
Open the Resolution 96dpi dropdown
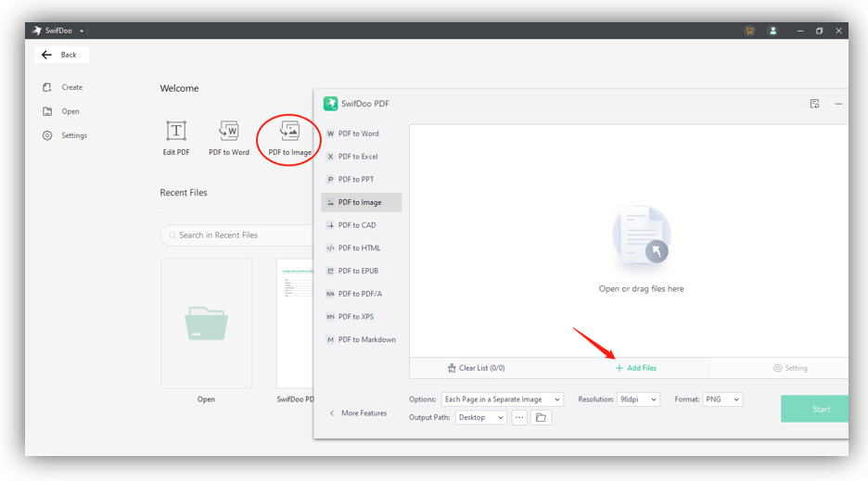click(638, 399)
